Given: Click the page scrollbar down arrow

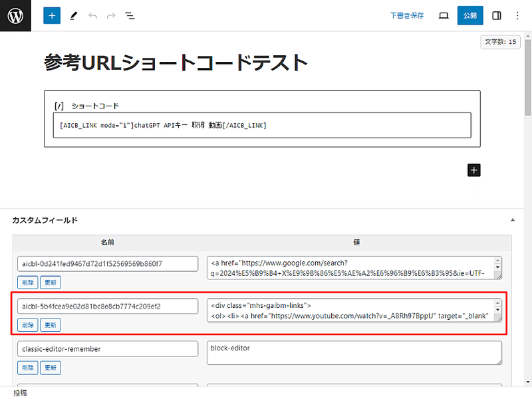Looking at the screenshot, I should (528, 382).
